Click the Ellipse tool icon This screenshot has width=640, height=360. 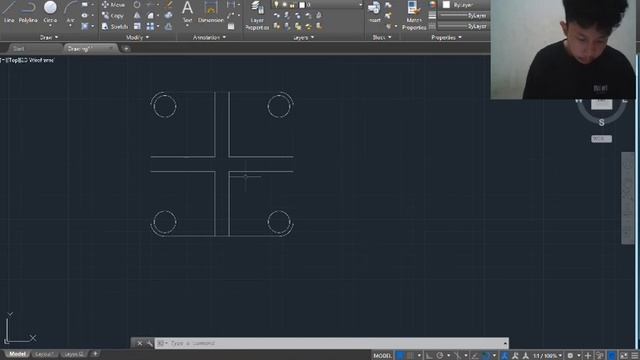[84, 16]
